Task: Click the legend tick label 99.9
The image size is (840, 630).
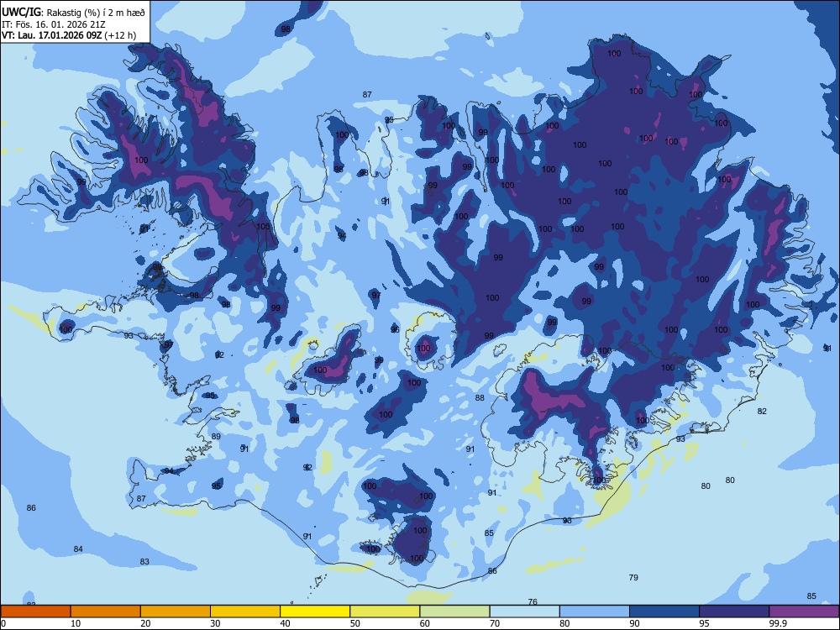Action: point(778,623)
